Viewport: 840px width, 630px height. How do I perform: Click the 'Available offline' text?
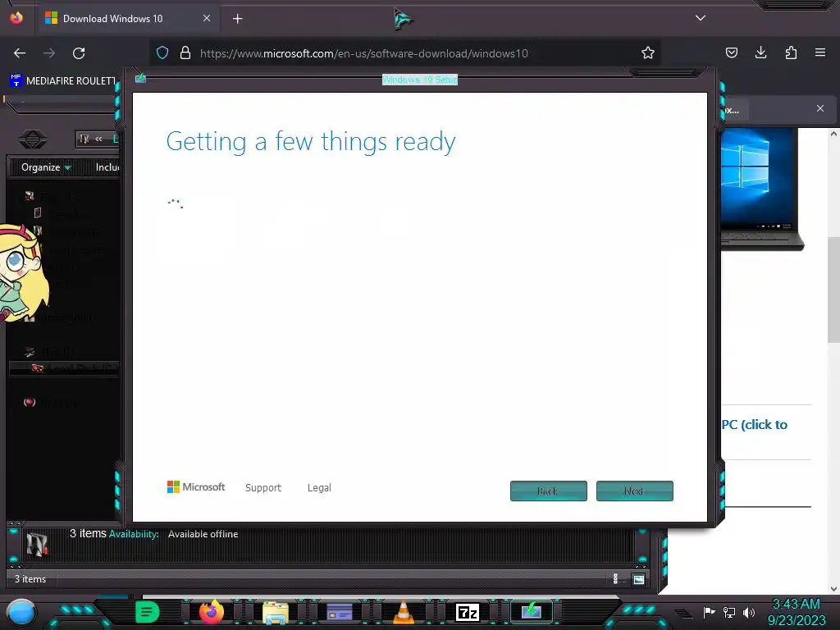click(x=203, y=534)
